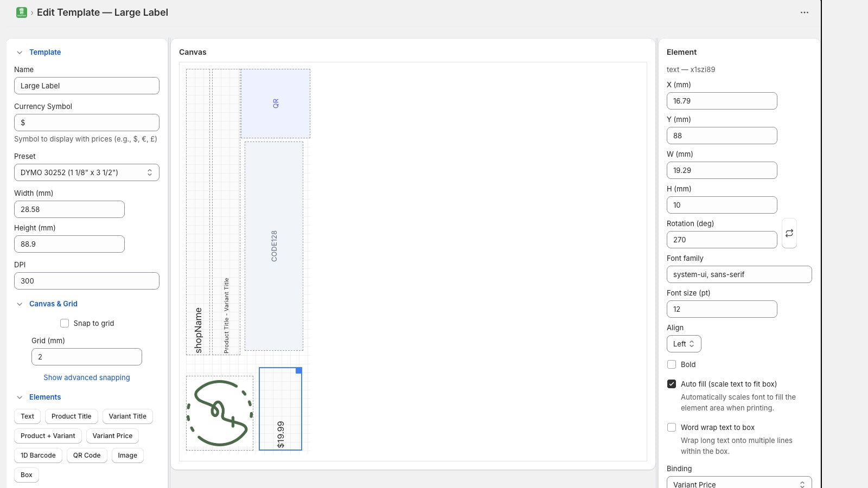Add a Product + Variant element
The image size is (868, 488).
tap(48, 435)
